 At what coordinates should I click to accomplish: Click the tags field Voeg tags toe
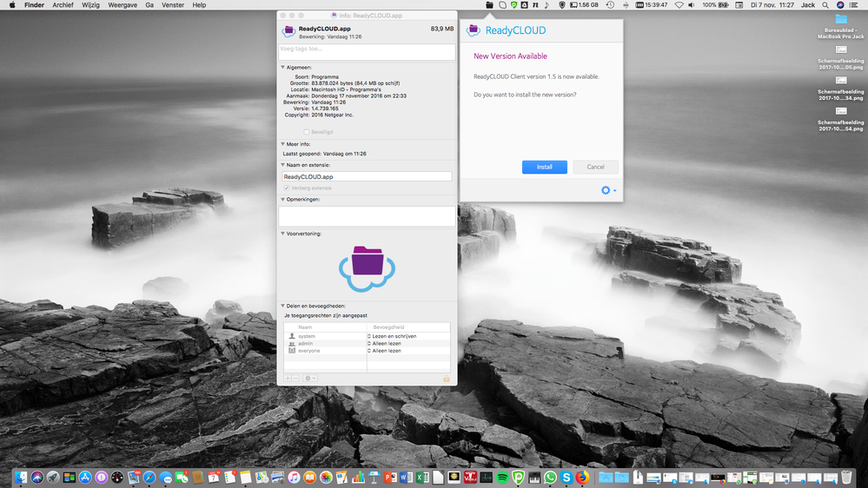pyautogui.click(x=367, y=52)
